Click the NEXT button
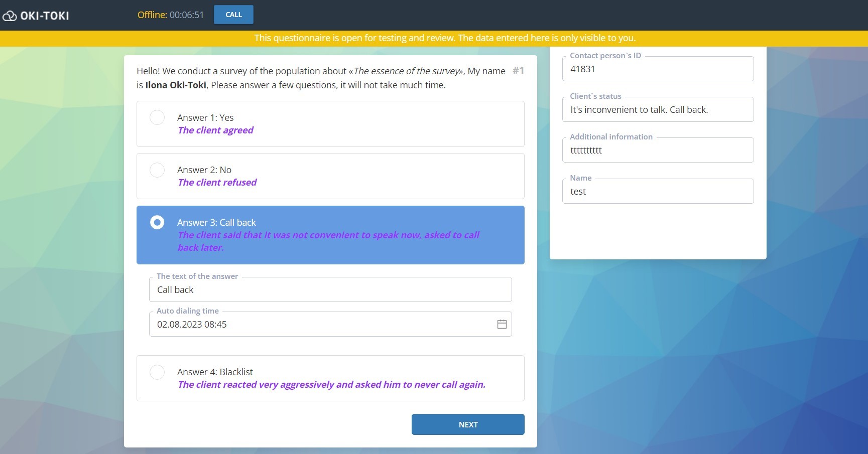Image resolution: width=868 pixels, height=454 pixels. coord(467,424)
